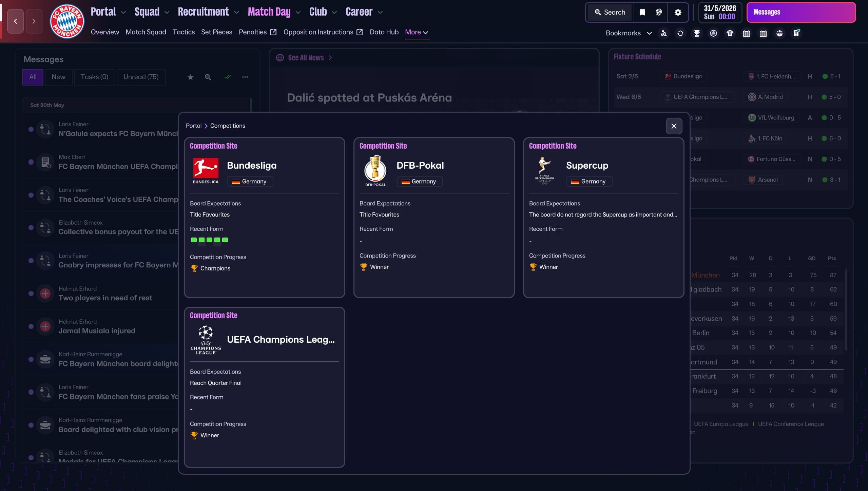Mark all messages read with checkmark
868x491 pixels.
tap(227, 77)
